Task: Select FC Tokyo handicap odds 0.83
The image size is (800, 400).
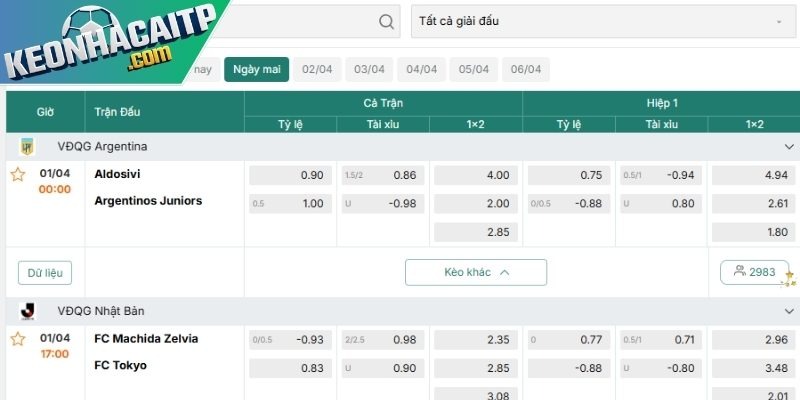Action: click(290, 368)
